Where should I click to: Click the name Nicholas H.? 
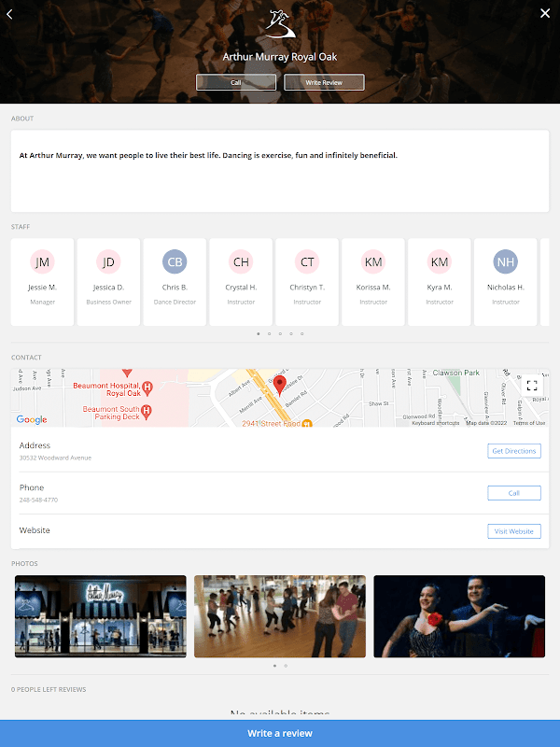coord(506,288)
